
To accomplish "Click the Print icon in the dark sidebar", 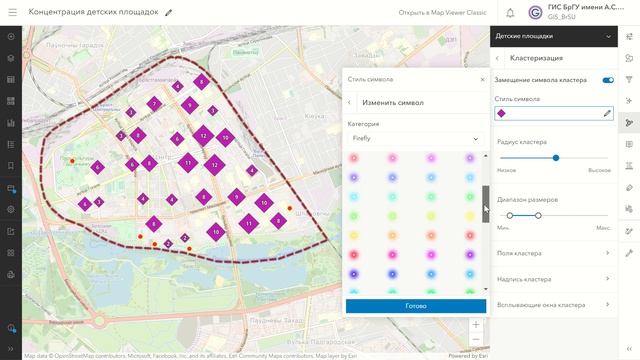I will coord(11,275).
